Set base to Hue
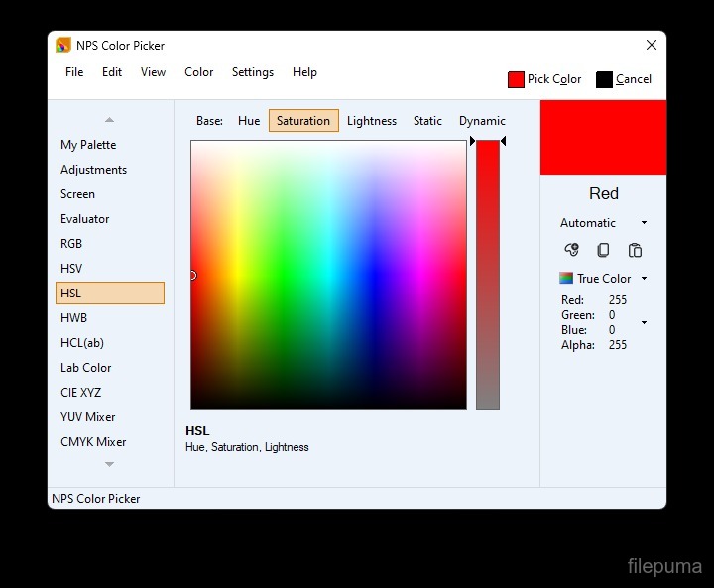The image size is (714, 588). tap(249, 121)
